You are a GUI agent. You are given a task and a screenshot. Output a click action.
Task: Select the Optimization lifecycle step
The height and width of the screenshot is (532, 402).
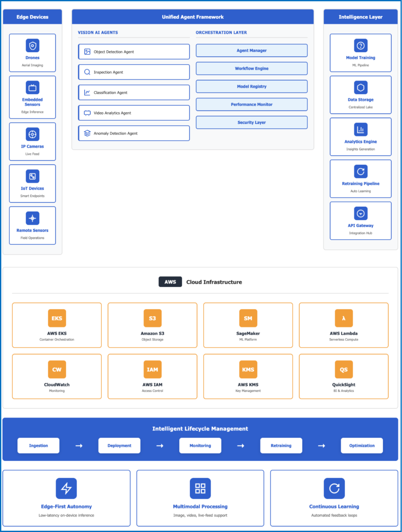[362, 446]
